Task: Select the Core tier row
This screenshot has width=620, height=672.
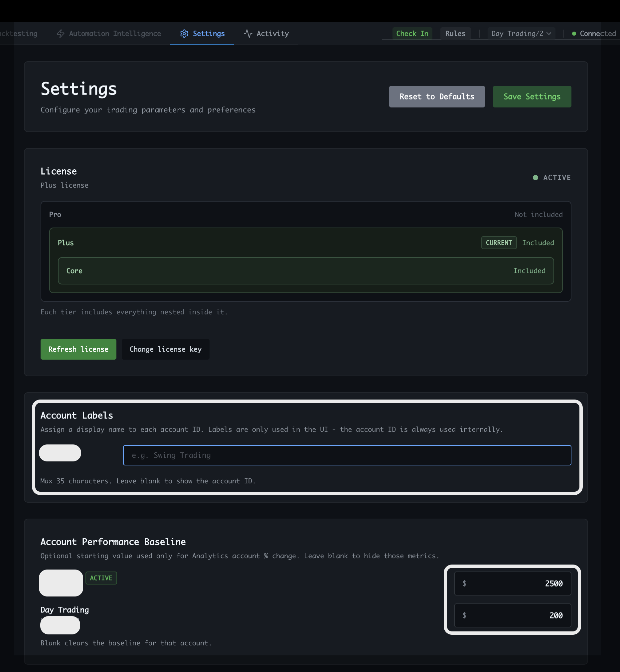Action: (x=306, y=271)
